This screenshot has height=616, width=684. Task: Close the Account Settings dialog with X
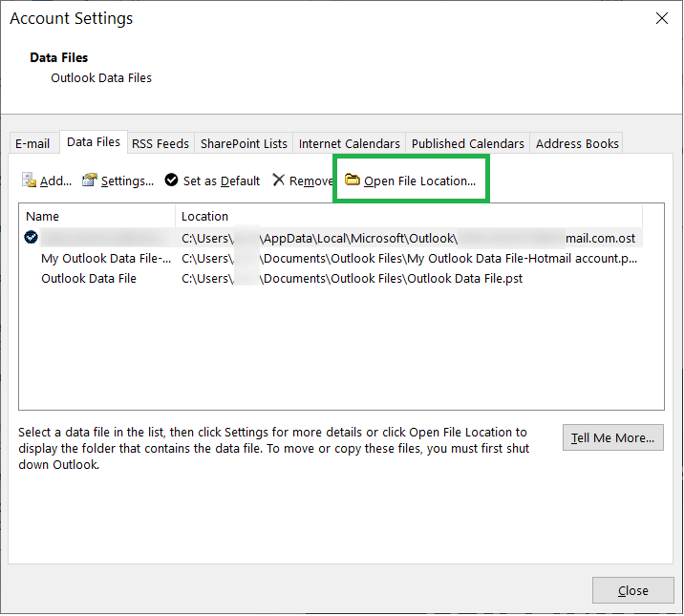[x=662, y=18]
